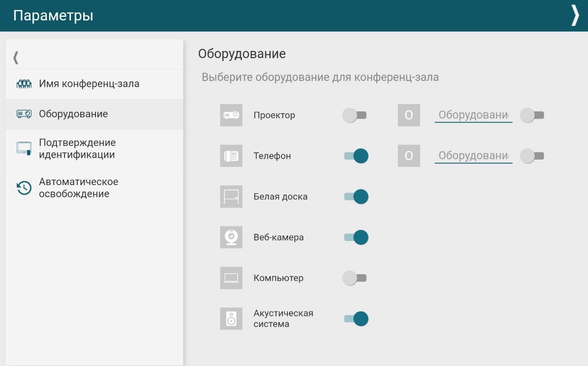
Task: Click the Оборудование heading in the main panel
Action: point(242,54)
